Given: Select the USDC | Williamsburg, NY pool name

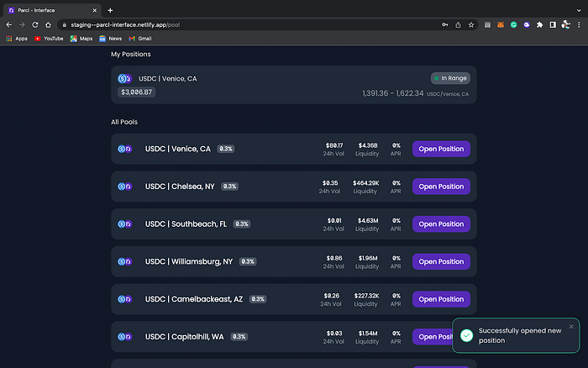Looking at the screenshot, I should pyautogui.click(x=189, y=261).
